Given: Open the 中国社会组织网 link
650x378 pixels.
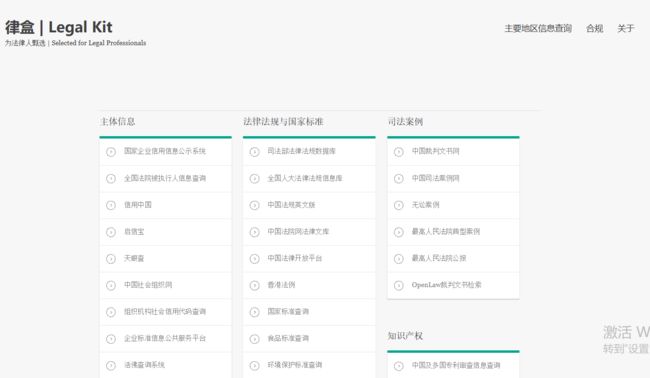Looking at the screenshot, I should pos(148,285).
